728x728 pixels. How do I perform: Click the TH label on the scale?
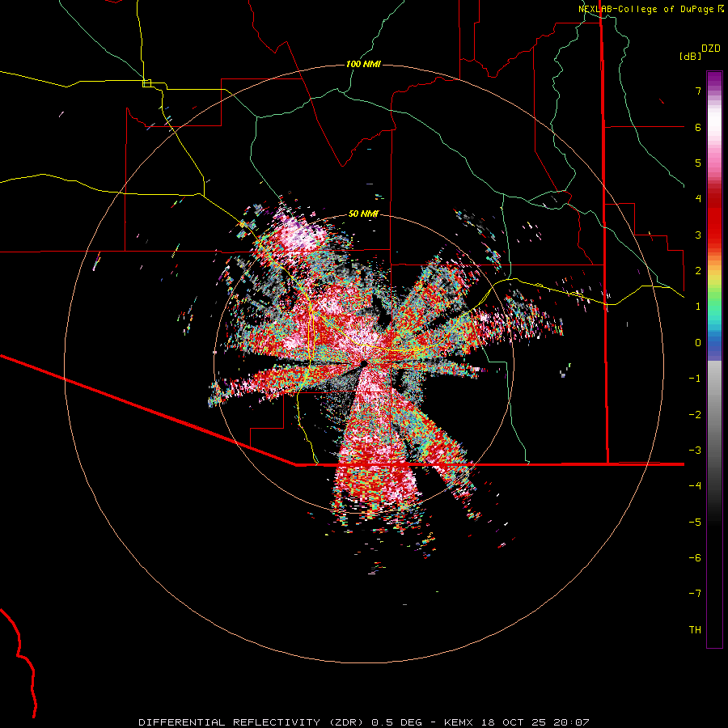click(695, 630)
